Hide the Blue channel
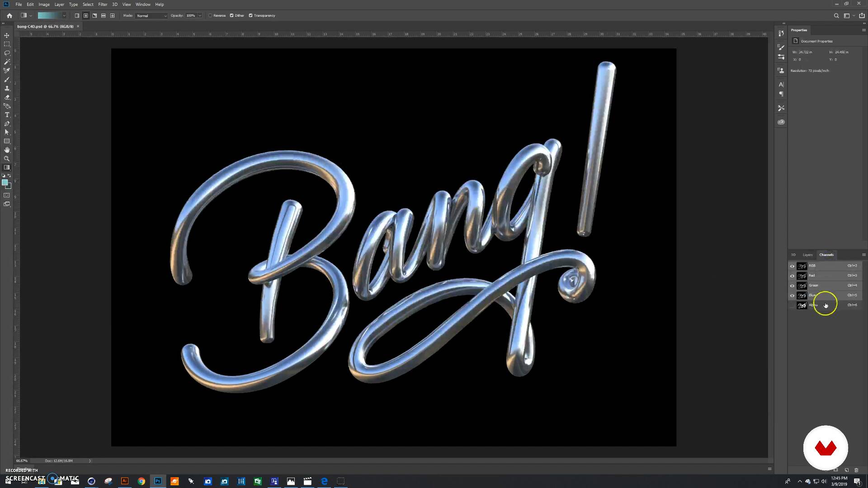Screen dimensions: 868x488 (792, 296)
